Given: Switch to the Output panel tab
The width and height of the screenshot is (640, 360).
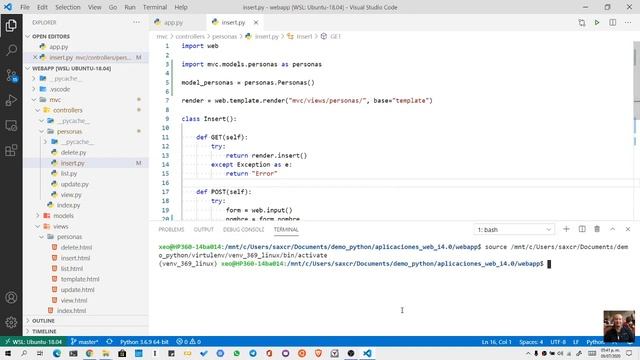Looking at the screenshot, I should click(x=204, y=229).
